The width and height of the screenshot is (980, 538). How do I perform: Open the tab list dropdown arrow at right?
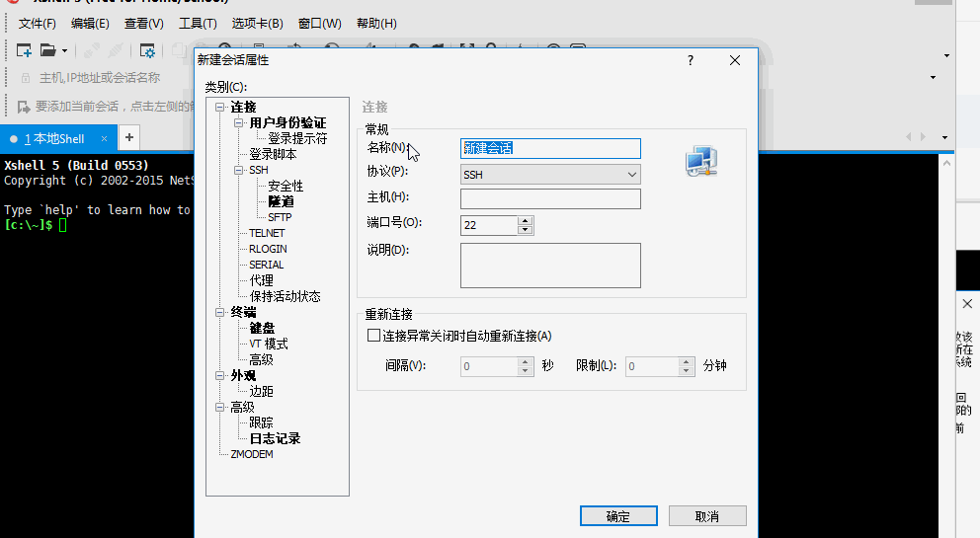[x=945, y=137]
